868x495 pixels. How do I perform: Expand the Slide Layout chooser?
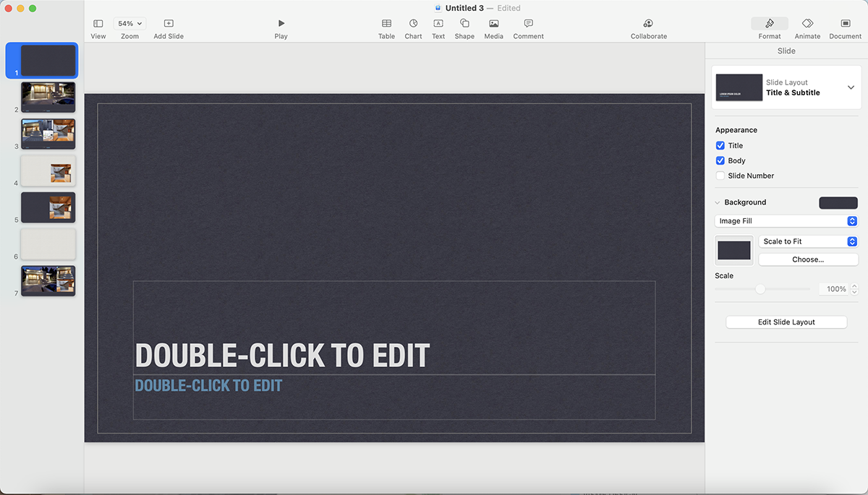(x=851, y=87)
